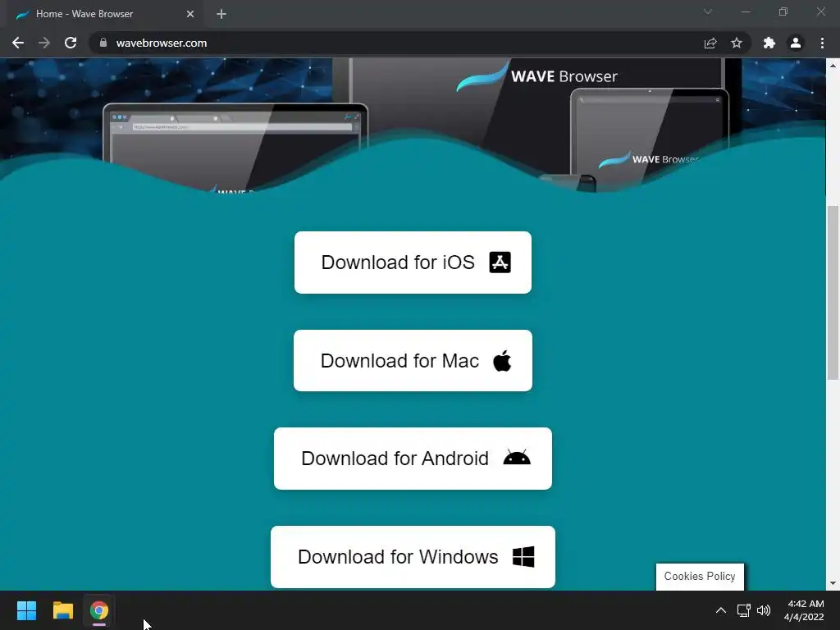
Task: Open a new tab with the plus button
Action: click(x=221, y=14)
